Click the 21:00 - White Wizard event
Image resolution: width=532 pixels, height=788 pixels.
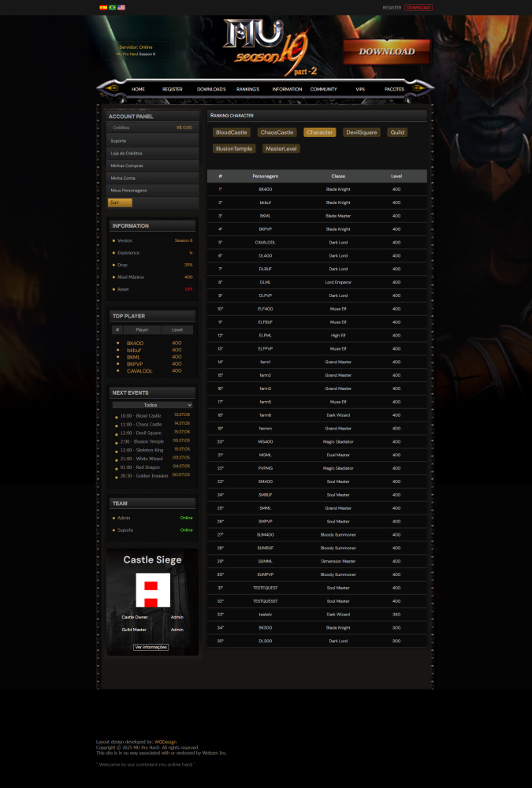point(141,459)
